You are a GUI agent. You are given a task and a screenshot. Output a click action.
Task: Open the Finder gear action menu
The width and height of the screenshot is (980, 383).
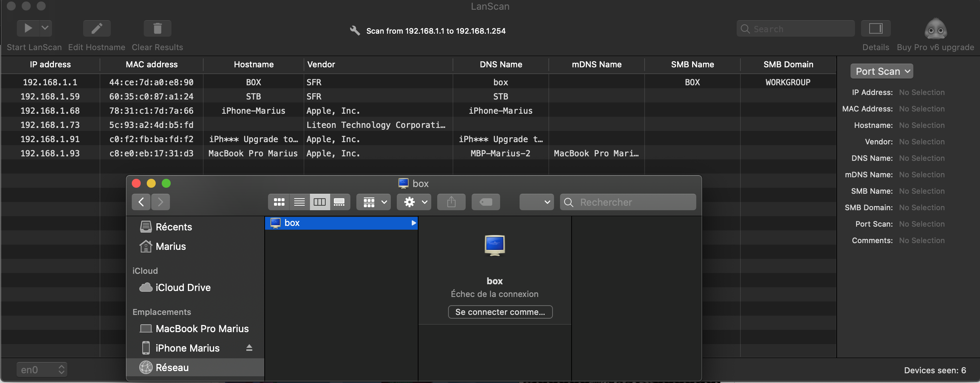414,202
